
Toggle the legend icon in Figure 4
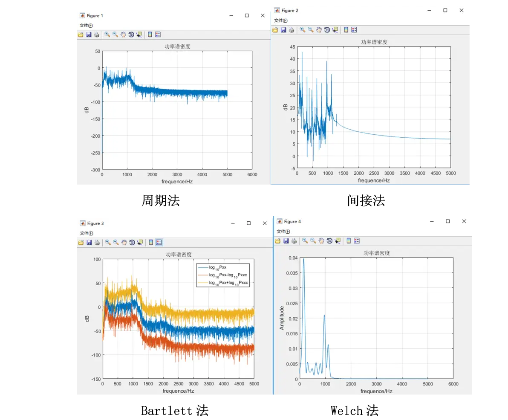click(357, 241)
